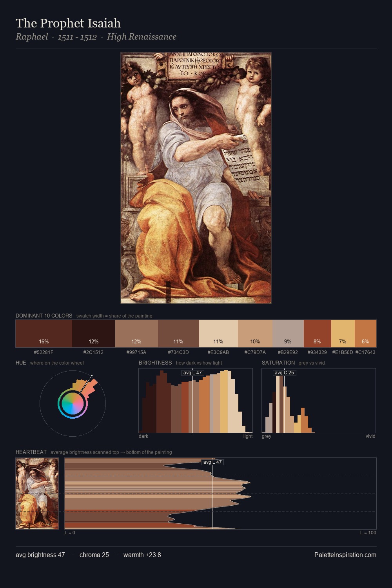
Task: Click the title The Prophet Isaiah
Action: (68, 23)
